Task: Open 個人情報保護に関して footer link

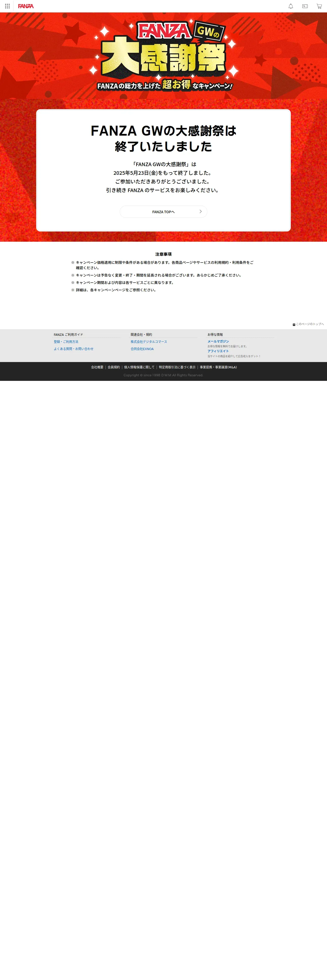Action: tap(139, 367)
